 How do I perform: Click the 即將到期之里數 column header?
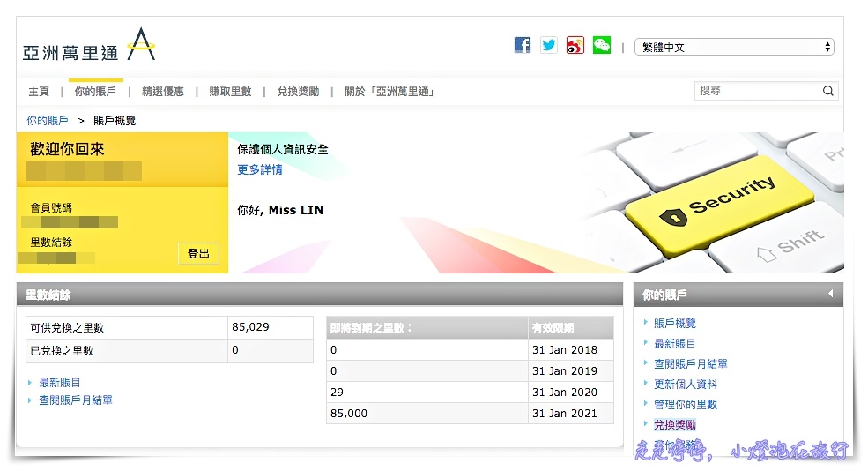point(427,327)
